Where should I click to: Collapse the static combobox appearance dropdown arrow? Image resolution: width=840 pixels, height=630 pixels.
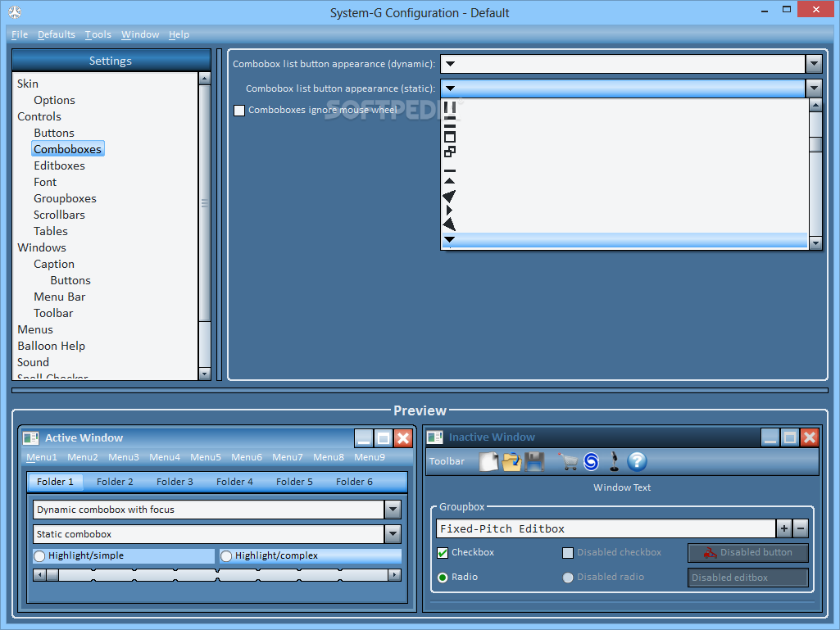pos(814,88)
